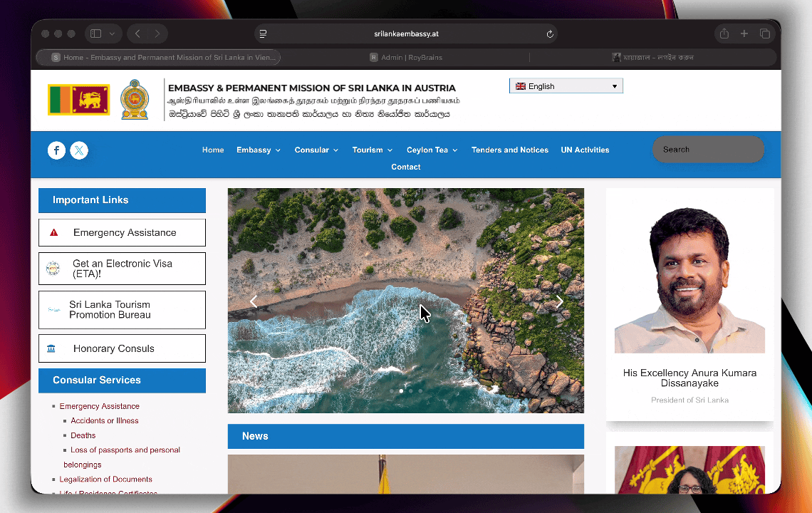
Task: Click the President of Sri Lanka caption
Action: (689, 400)
